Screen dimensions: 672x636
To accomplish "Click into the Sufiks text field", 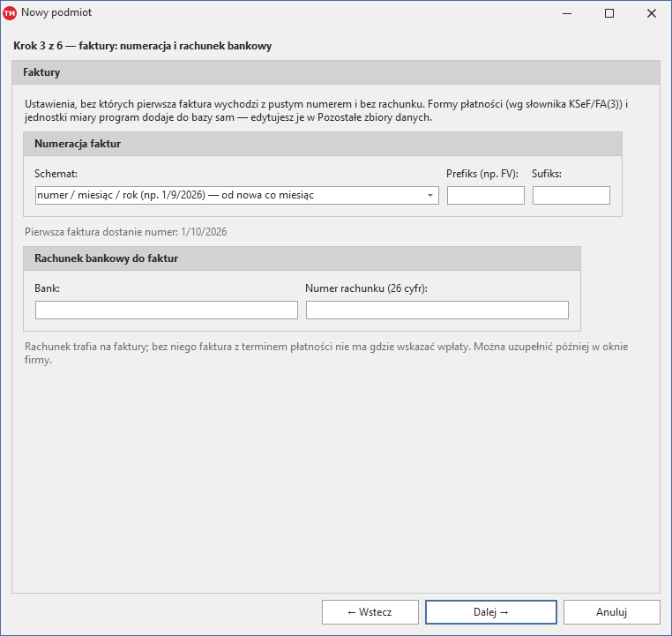I will pyautogui.click(x=571, y=196).
